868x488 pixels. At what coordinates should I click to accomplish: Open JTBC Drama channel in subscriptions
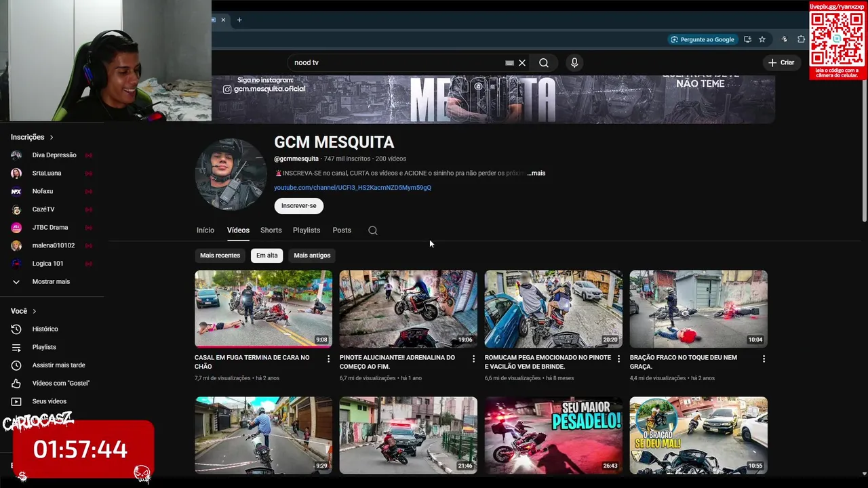pyautogui.click(x=52, y=228)
